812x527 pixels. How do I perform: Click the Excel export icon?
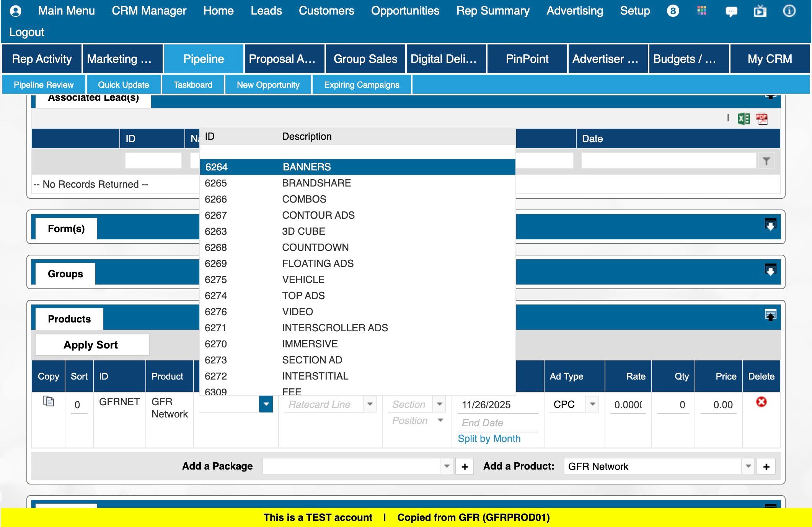pyautogui.click(x=744, y=119)
